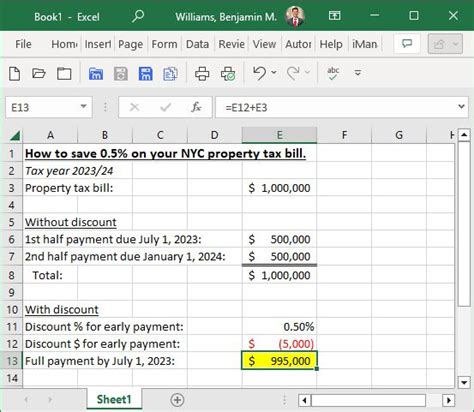Open the Ribbon Display Options icon

(334, 16)
